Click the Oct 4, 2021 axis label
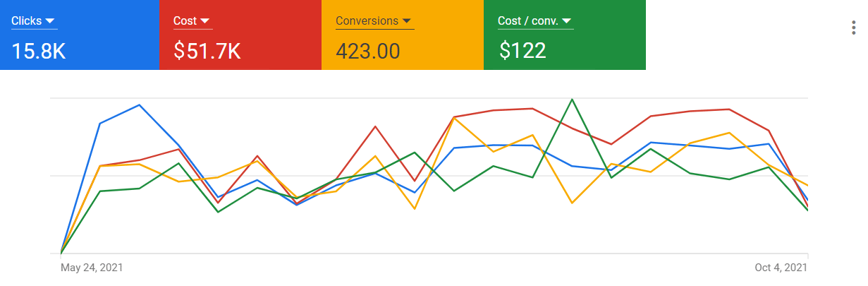This screenshot has height=286, width=868. tap(780, 268)
